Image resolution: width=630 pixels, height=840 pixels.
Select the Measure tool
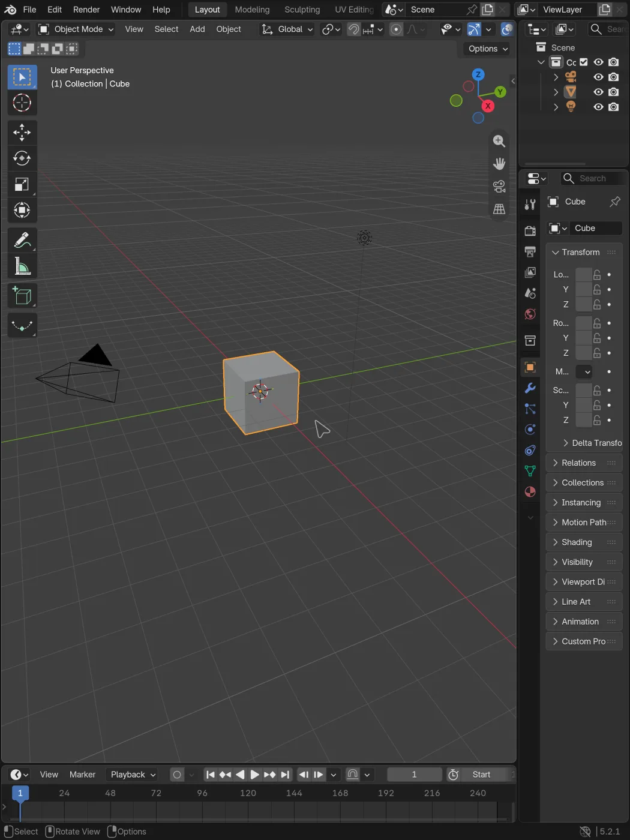[x=22, y=266]
